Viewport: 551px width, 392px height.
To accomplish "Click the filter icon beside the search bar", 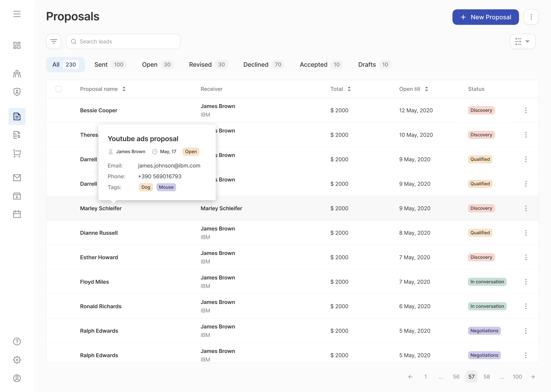I will coord(54,41).
